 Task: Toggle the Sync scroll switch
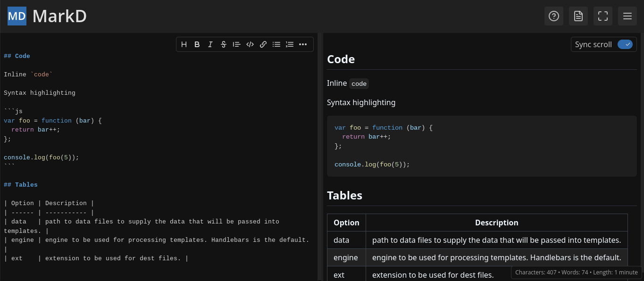click(625, 44)
